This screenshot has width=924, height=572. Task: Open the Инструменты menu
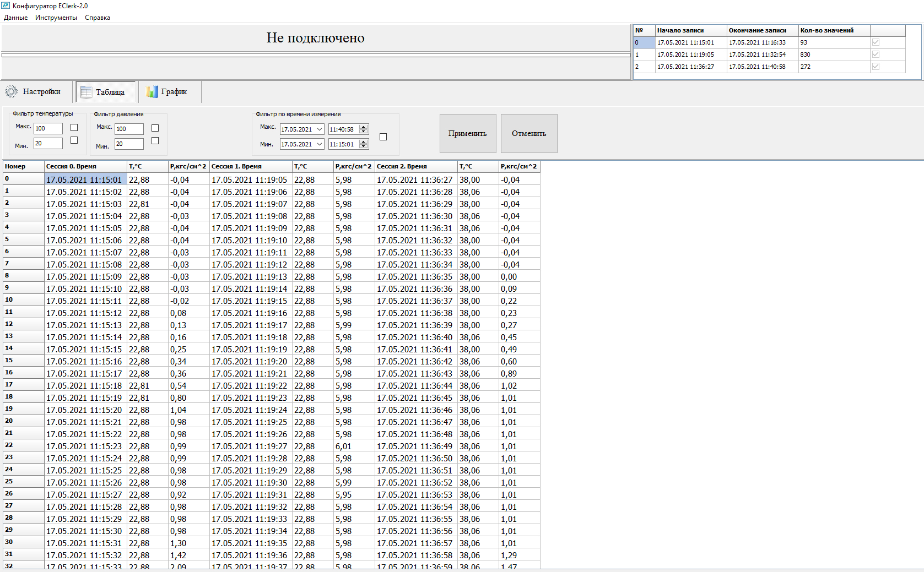coord(56,18)
